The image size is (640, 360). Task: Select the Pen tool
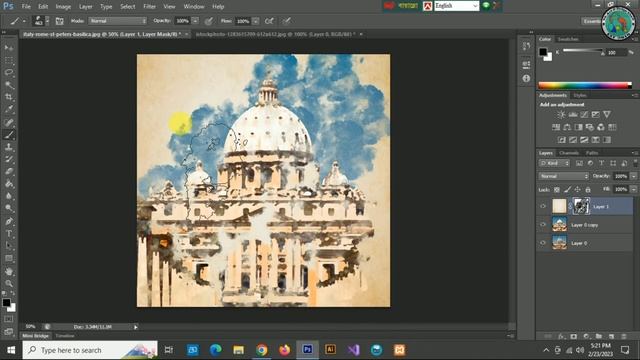9,222
